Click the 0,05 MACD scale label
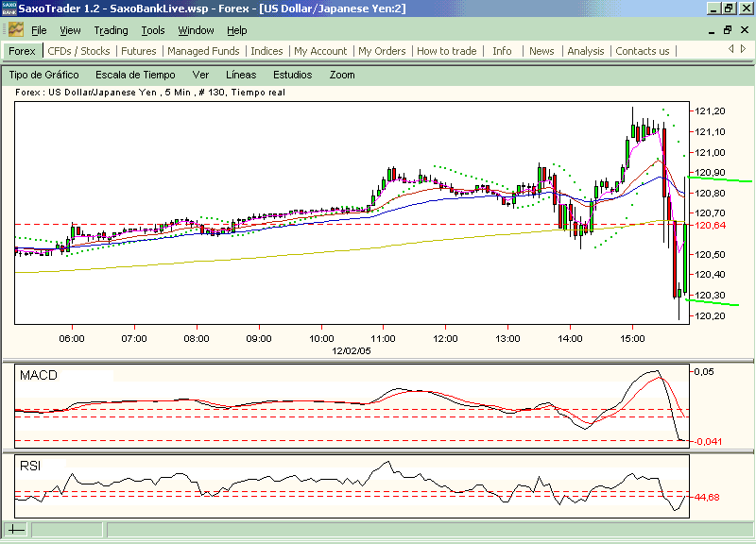 coord(704,372)
